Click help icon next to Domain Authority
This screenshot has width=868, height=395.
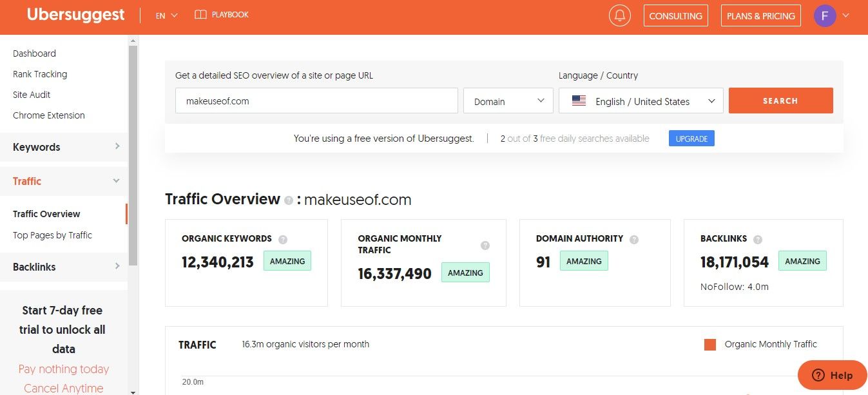click(634, 239)
